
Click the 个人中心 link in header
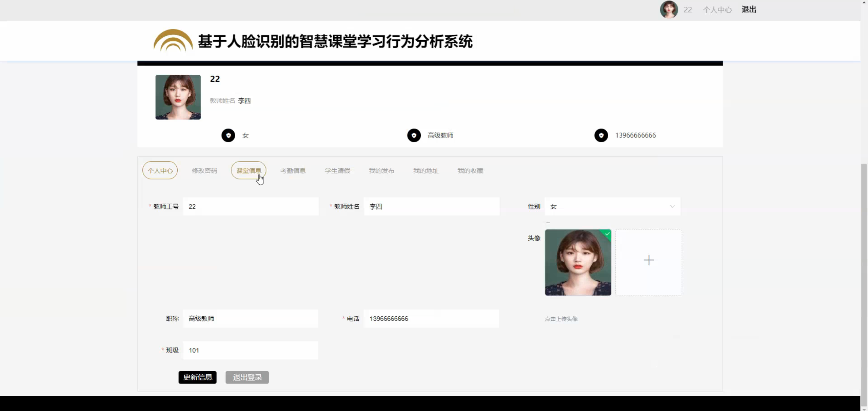click(717, 10)
